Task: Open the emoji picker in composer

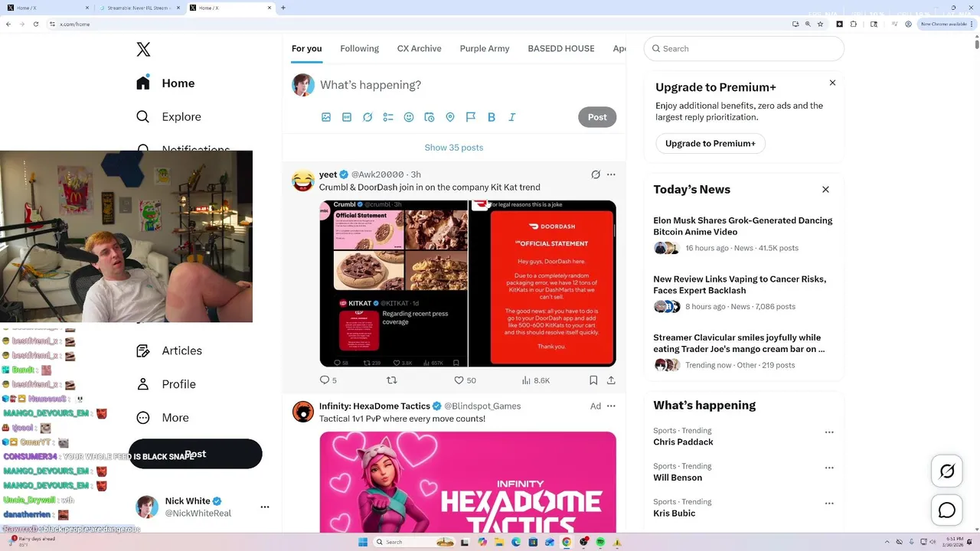Action: 409,117
